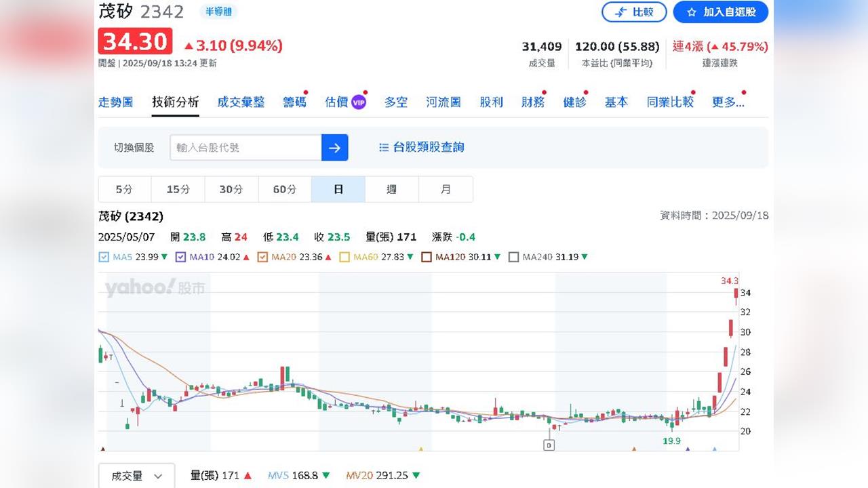Click the purple VIP badge next to 估價
The width and height of the screenshot is (868, 488).
click(x=359, y=102)
